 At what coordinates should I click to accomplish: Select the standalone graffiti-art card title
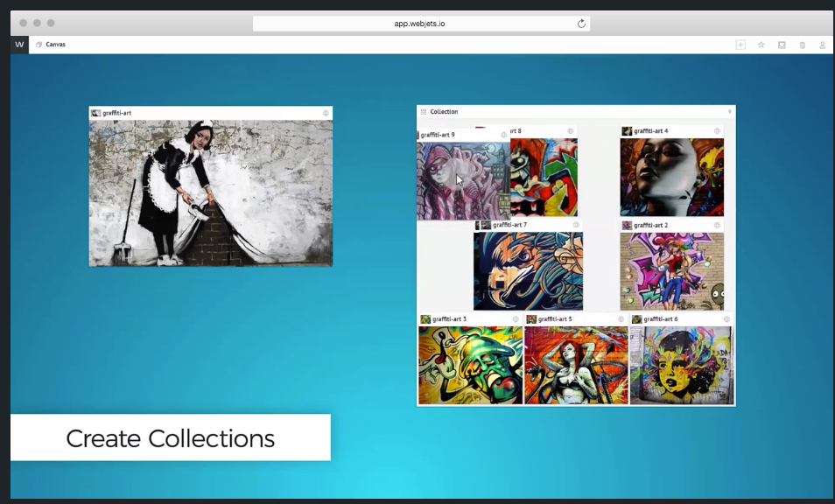coord(116,113)
